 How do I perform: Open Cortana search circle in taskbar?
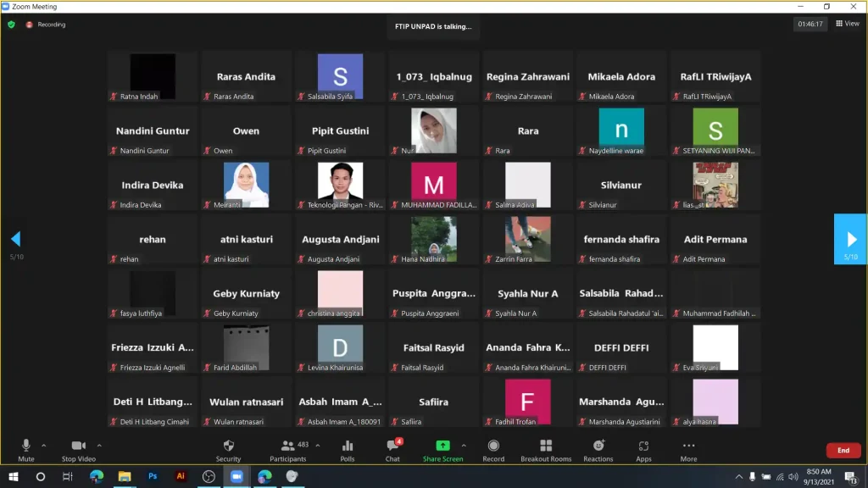click(41, 476)
